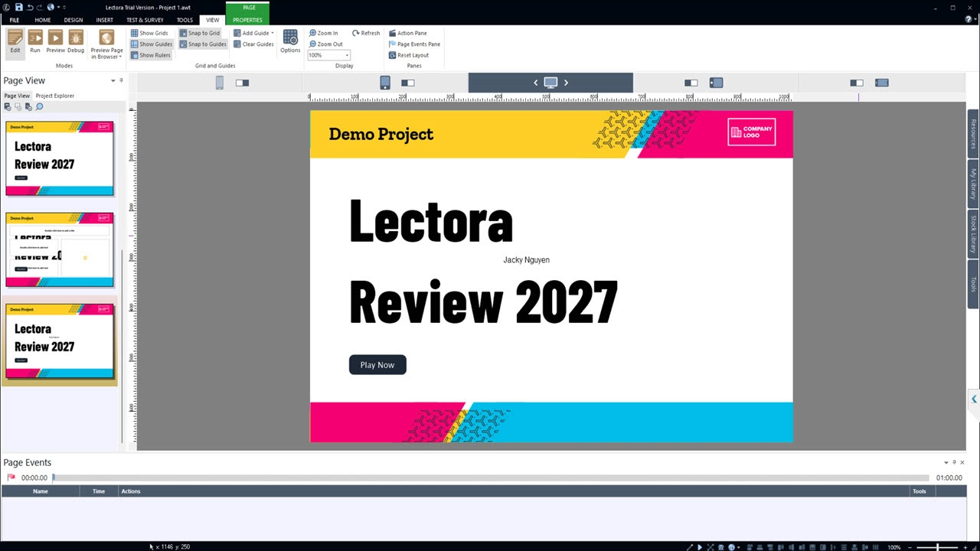Refresh the display
980x551 pixels.
(366, 33)
